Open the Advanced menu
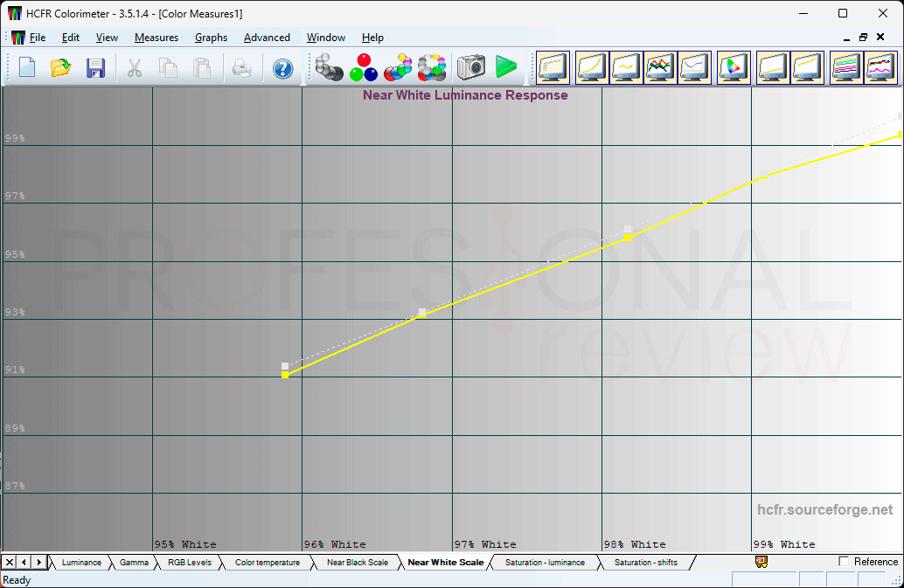Image resolution: width=904 pixels, height=588 pixels. point(267,38)
